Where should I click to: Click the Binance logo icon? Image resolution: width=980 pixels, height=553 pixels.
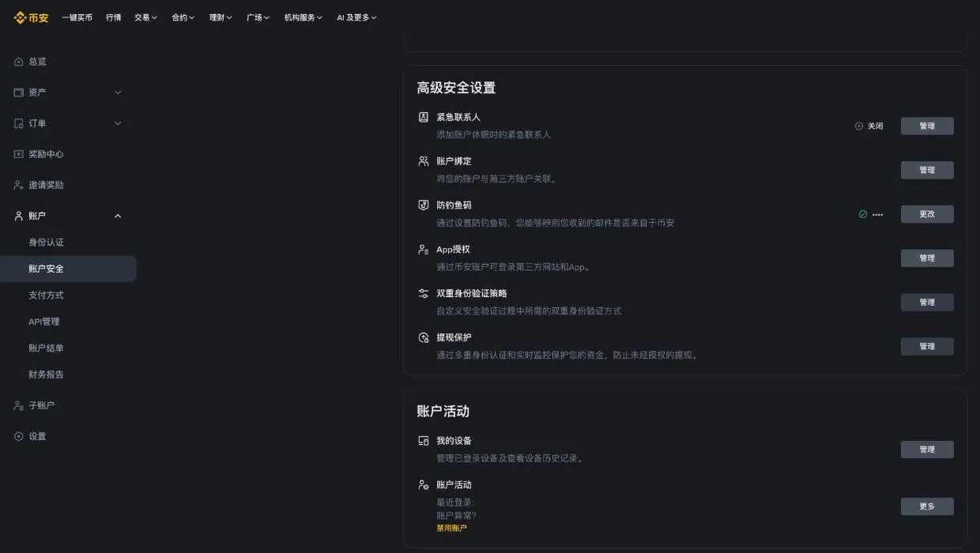(x=20, y=17)
